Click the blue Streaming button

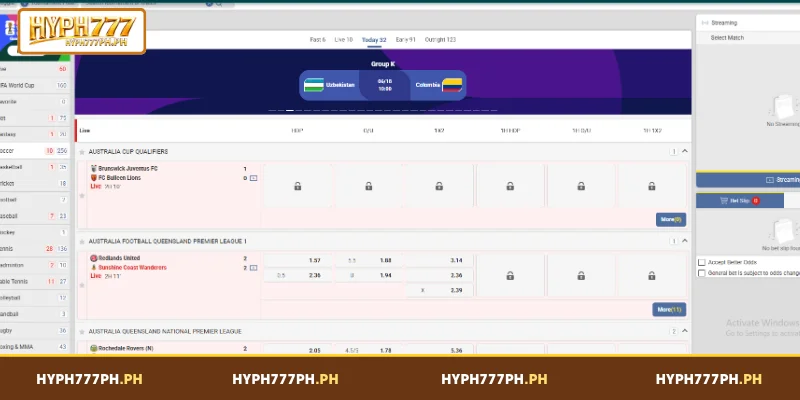(748, 180)
